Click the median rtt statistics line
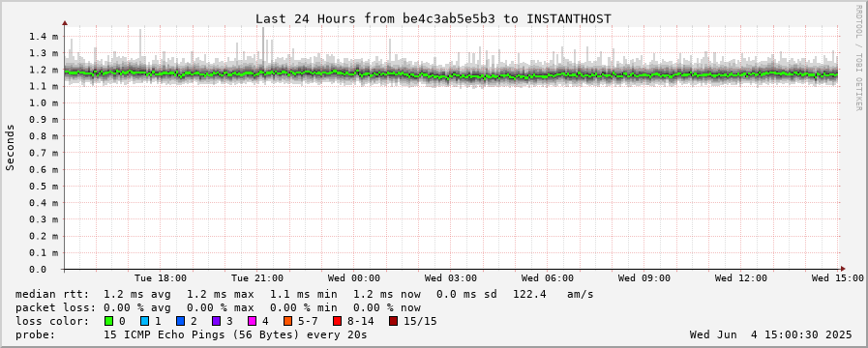The height and width of the screenshot is (348, 868). click(305, 294)
